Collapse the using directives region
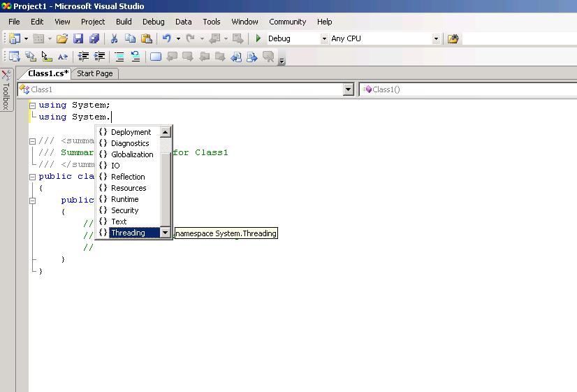Viewport: 577px width, 392px height. pos(32,106)
